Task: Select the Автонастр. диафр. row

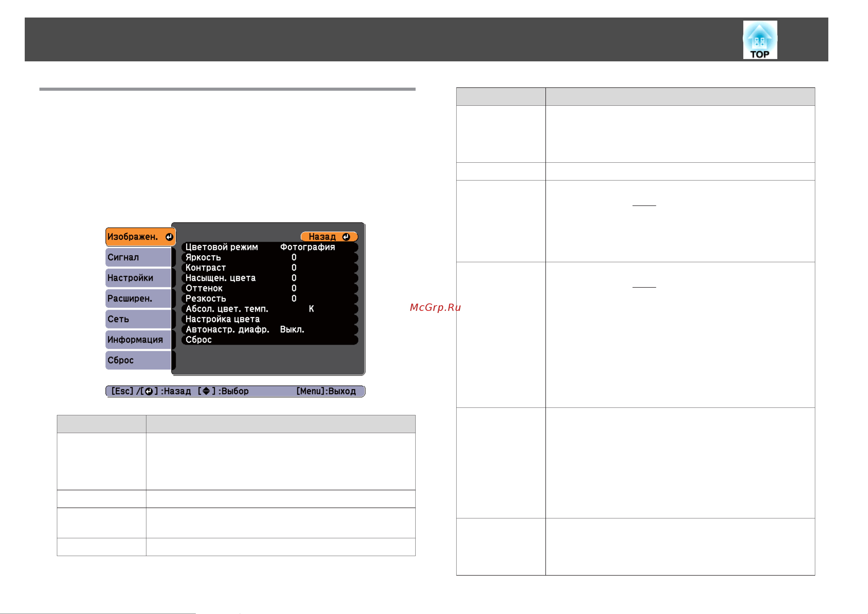Action: (x=269, y=329)
